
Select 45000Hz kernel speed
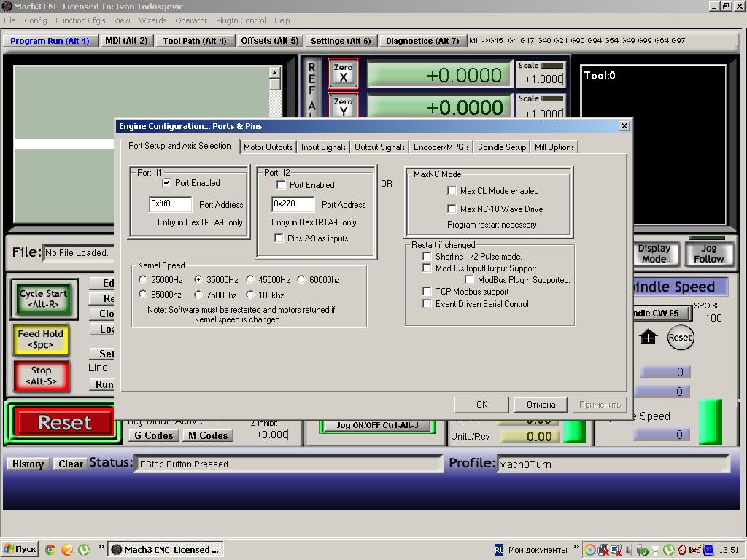point(250,279)
